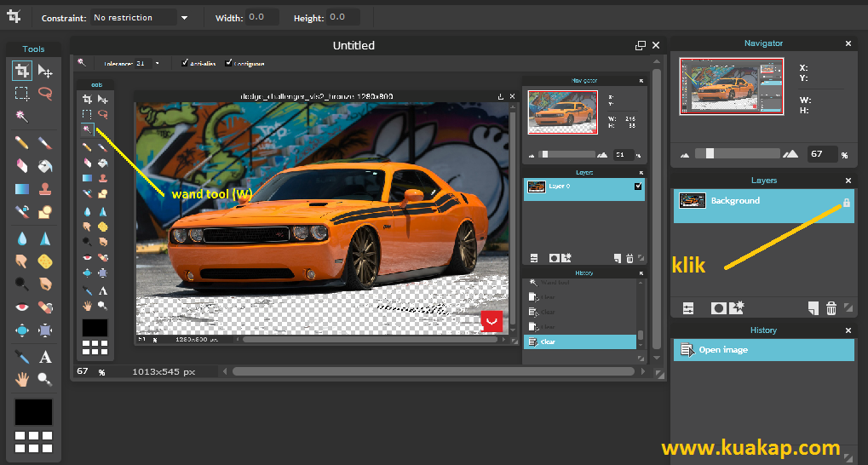Maximize the Untitled document window

(640, 45)
